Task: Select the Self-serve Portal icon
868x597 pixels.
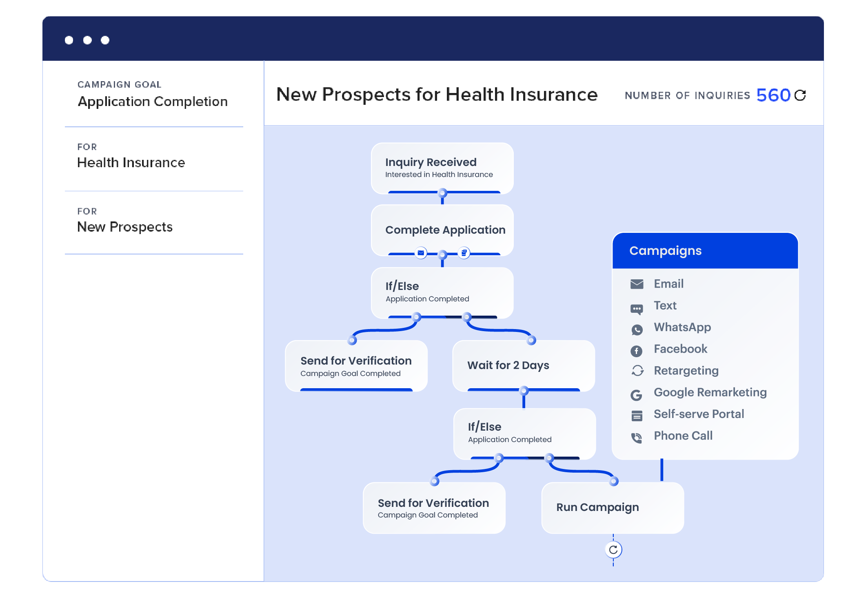Action: click(637, 416)
